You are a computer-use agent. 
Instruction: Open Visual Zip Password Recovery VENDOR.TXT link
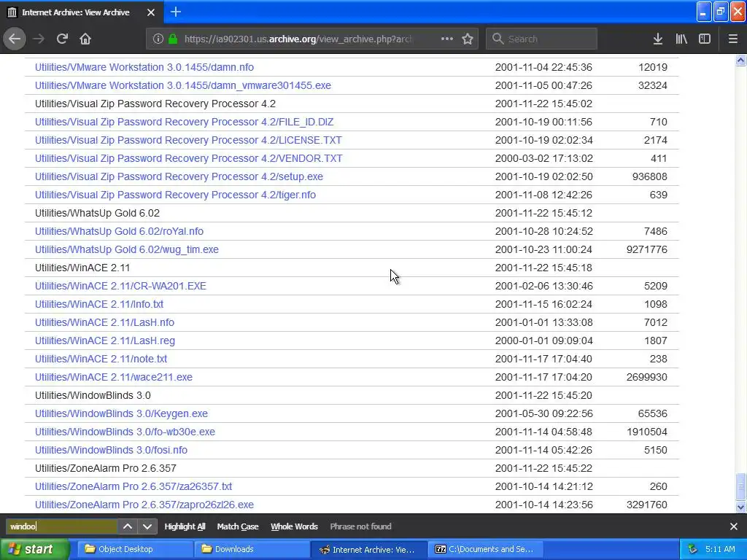pos(189,158)
